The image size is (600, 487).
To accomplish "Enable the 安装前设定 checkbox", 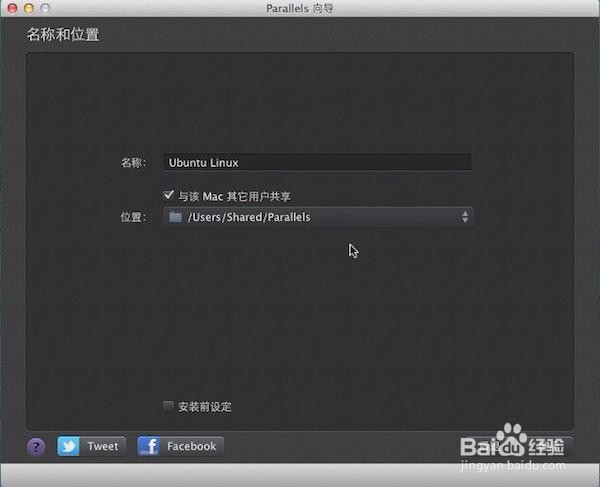I will 168,406.
